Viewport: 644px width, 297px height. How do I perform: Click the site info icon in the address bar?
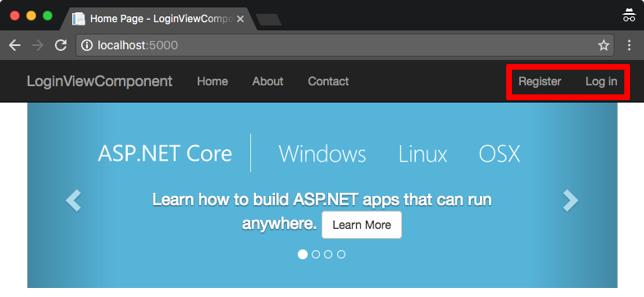[x=87, y=45]
